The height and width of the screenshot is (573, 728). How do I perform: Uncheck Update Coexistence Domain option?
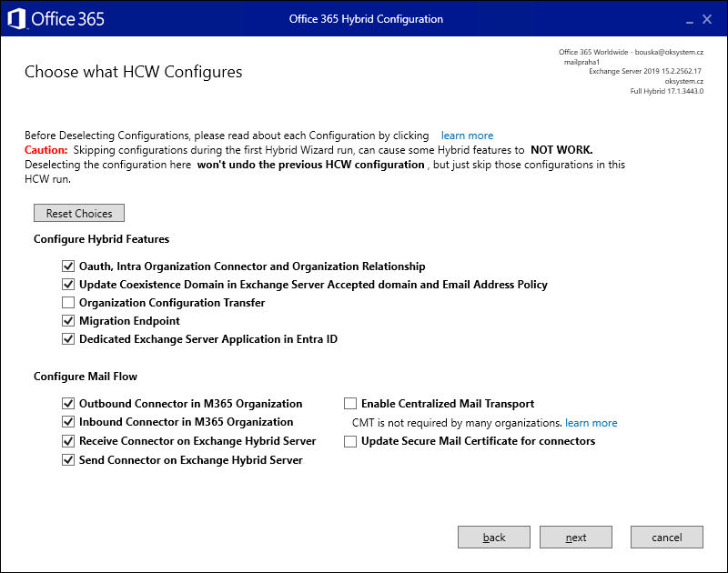pos(68,284)
